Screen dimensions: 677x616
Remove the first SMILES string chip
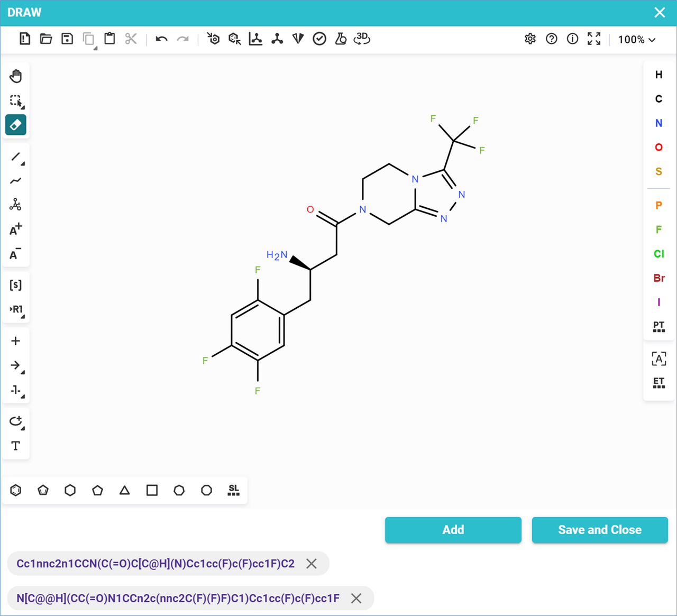(x=312, y=564)
